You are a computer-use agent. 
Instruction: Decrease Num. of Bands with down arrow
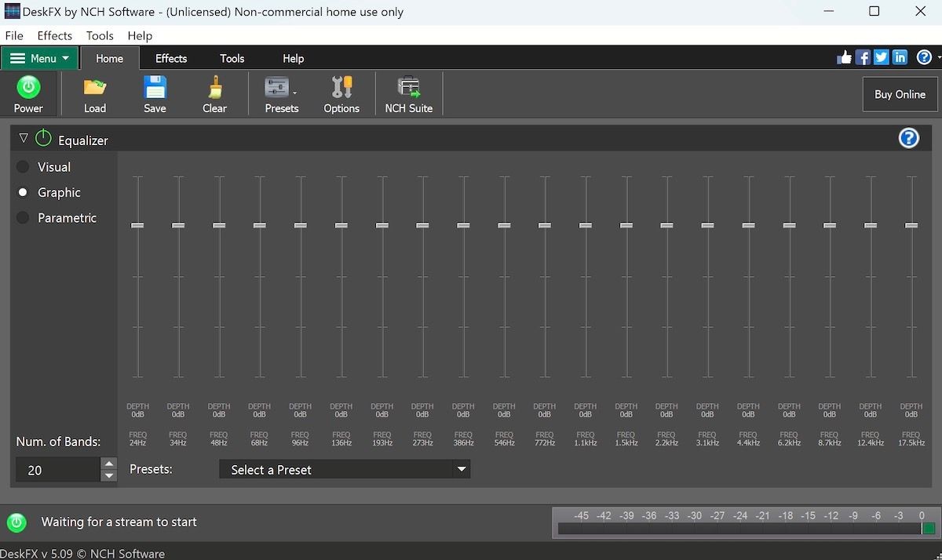[x=109, y=476]
